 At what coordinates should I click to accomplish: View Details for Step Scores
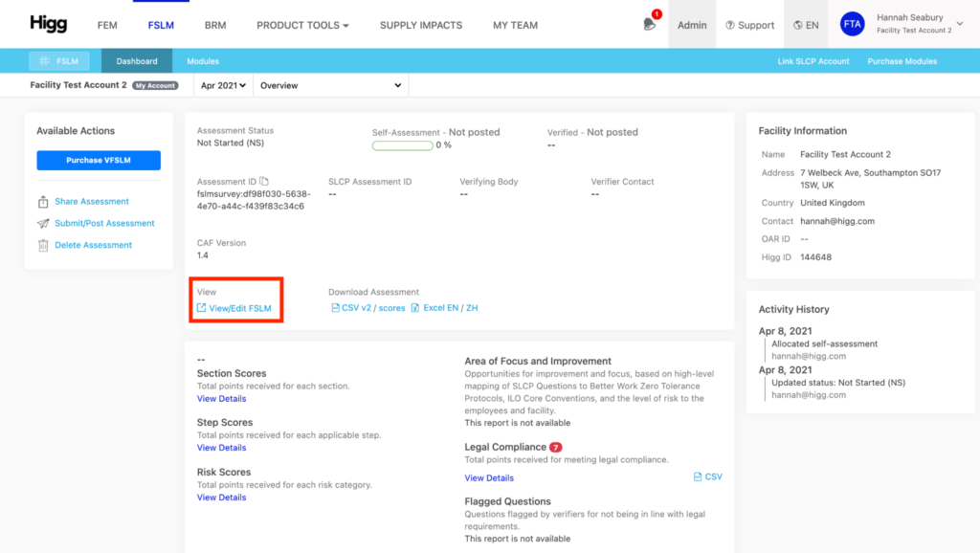click(x=221, y=448)
